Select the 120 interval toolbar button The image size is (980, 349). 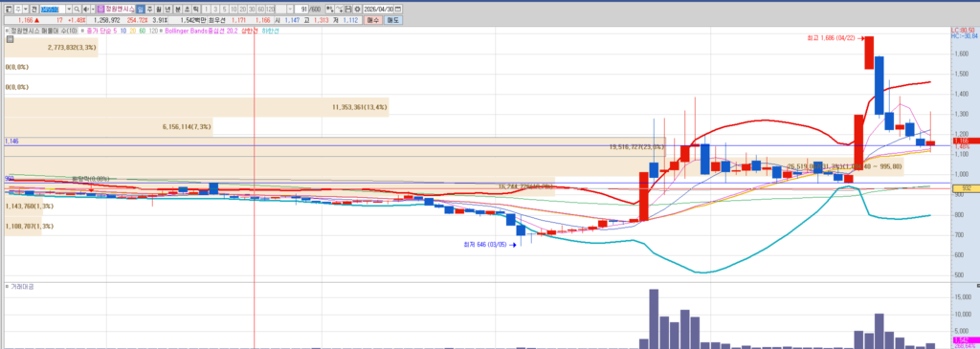[x=270, y=10]
